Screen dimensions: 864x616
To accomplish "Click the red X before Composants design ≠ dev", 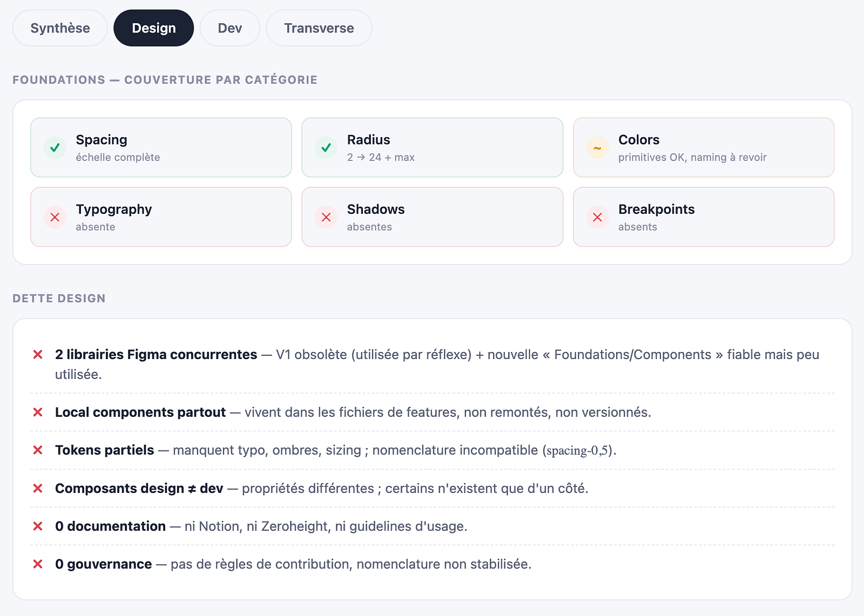I will [38, 488].
